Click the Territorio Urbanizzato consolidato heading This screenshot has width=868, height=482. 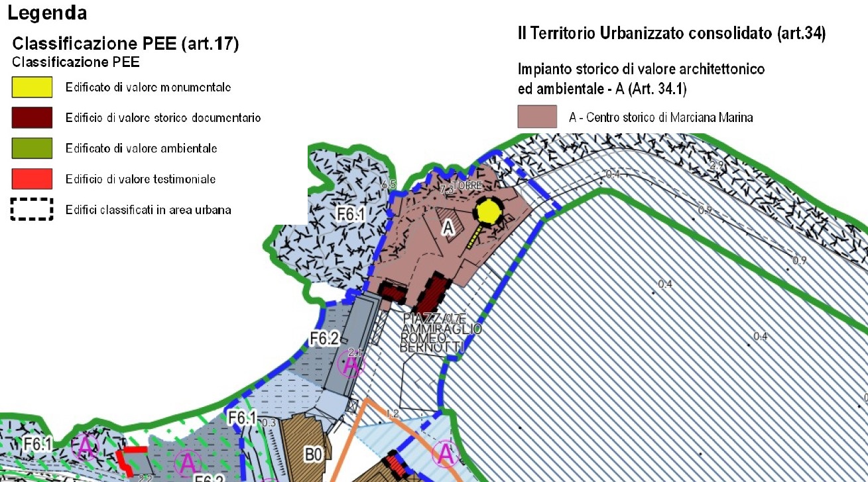click(x=671, y=35)
